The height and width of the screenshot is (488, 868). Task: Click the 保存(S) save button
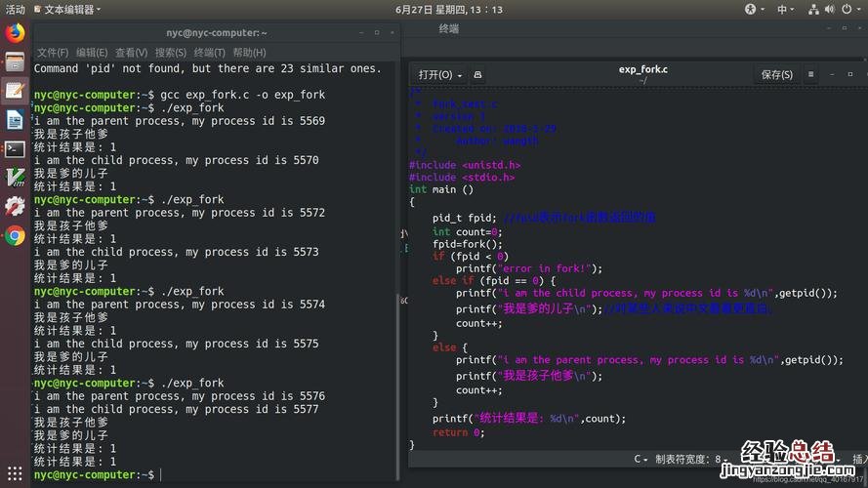click(776, 74)
